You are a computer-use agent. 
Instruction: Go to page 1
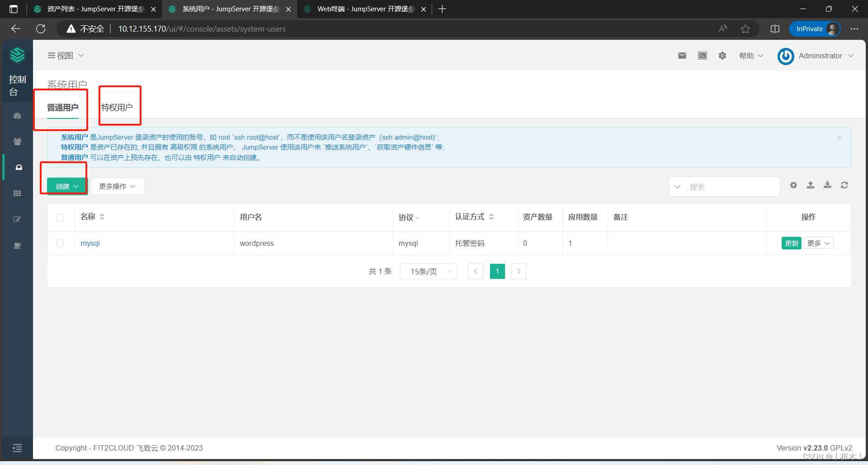497,271
